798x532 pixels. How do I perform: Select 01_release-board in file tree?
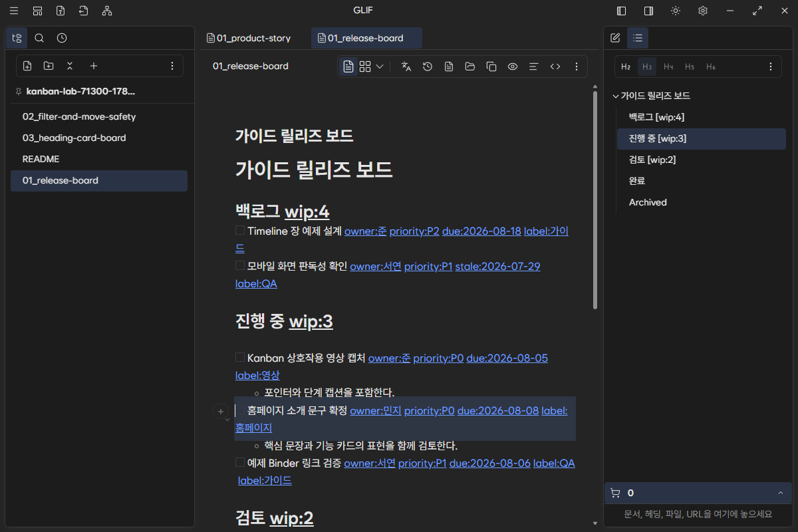(x=99, y=180)
